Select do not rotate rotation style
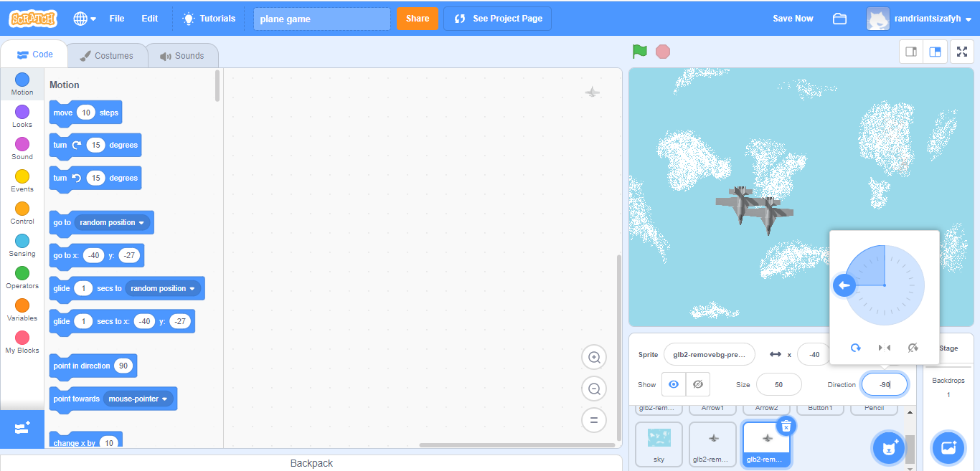The height and width of the screenshot is (471, 980). pyautogui.click(x=913, y=348)
